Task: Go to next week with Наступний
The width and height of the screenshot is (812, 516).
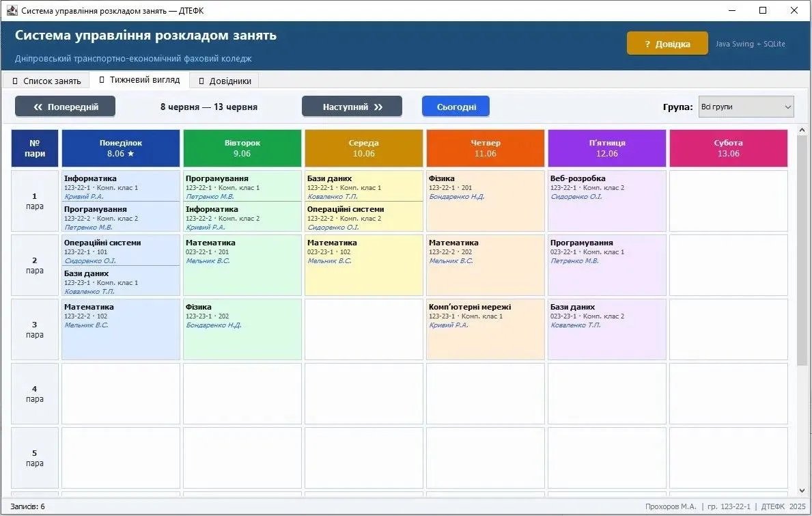Action: coord(352,107)
